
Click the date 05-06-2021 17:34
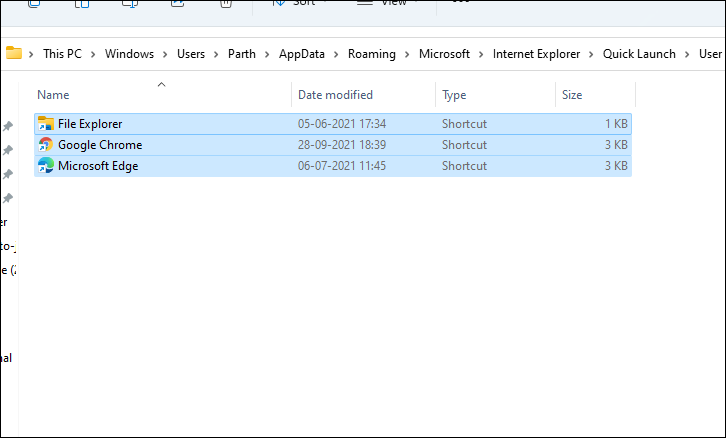pyautogui.click(x=342, y=124)
